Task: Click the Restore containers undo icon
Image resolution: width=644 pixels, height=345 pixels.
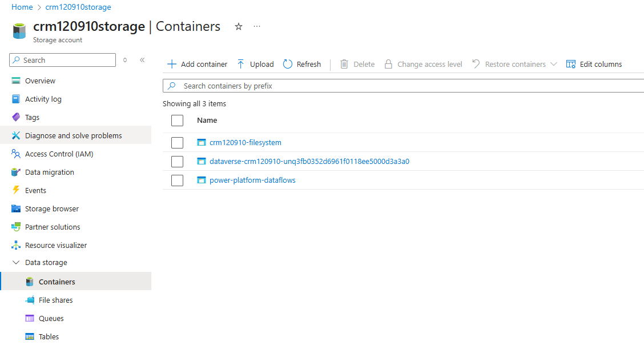Action: tap(476, 63)
